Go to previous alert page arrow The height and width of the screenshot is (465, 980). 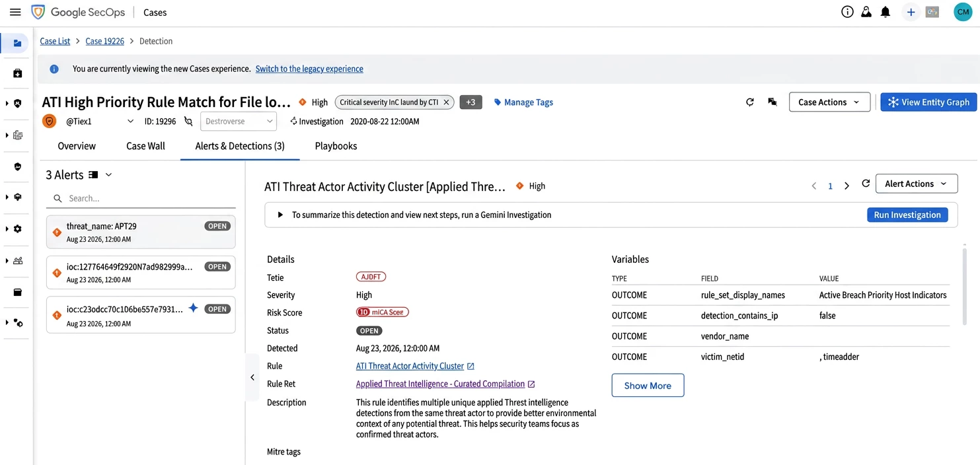(814, 186)
